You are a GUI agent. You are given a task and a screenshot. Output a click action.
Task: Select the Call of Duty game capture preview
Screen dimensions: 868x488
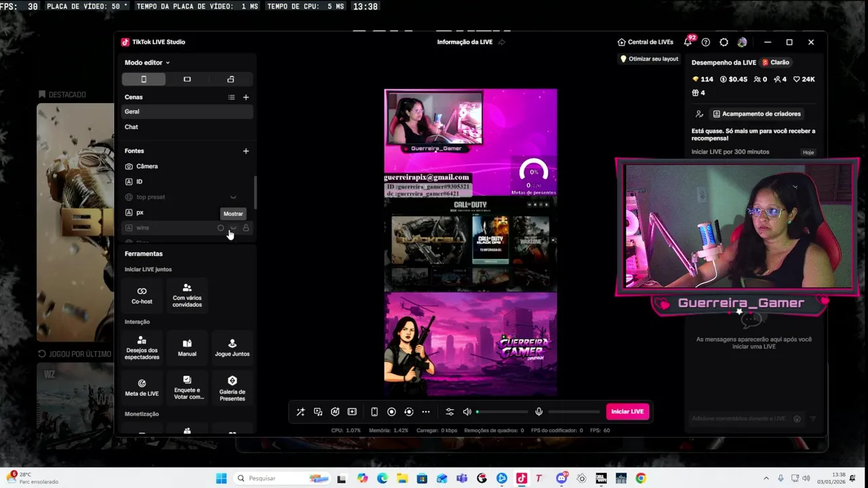coord(471,244)
